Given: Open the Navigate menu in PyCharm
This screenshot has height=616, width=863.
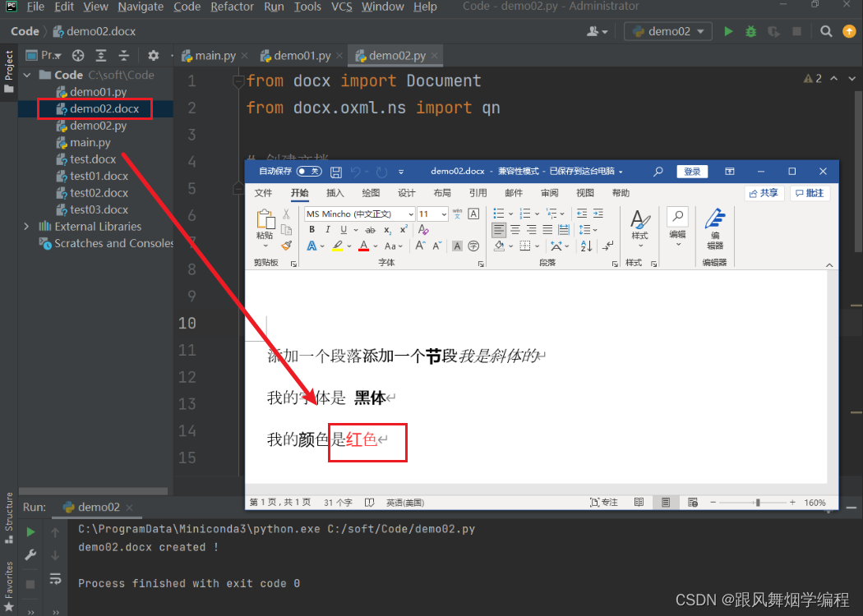Looking at the screenshot, I should pos(141,7).
